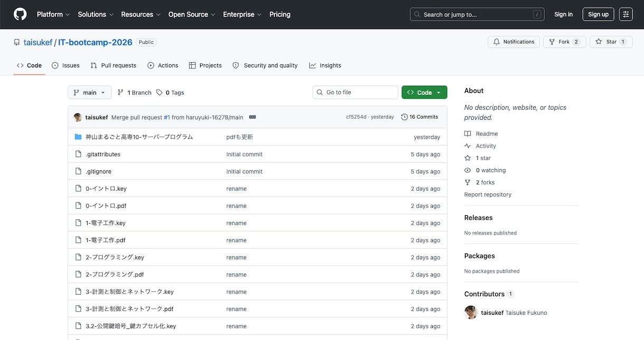Fork this repository
Screen dimensions: 644x340
[x=564, y=42]
